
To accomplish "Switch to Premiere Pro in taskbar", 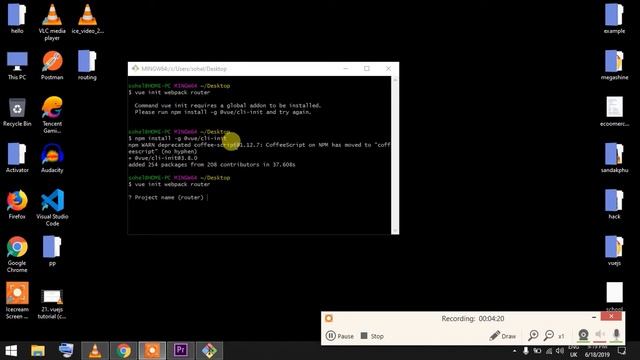I will point(180,351).
